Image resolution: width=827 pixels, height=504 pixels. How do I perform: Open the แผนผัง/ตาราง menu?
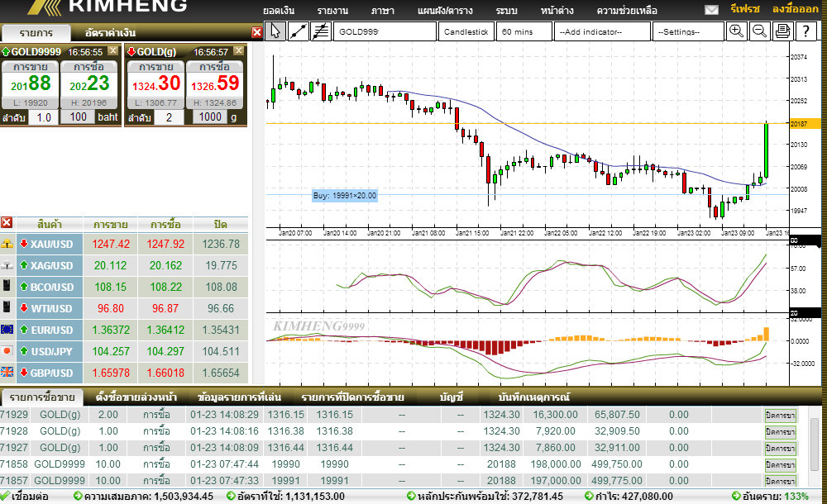(x=445, y=10)
